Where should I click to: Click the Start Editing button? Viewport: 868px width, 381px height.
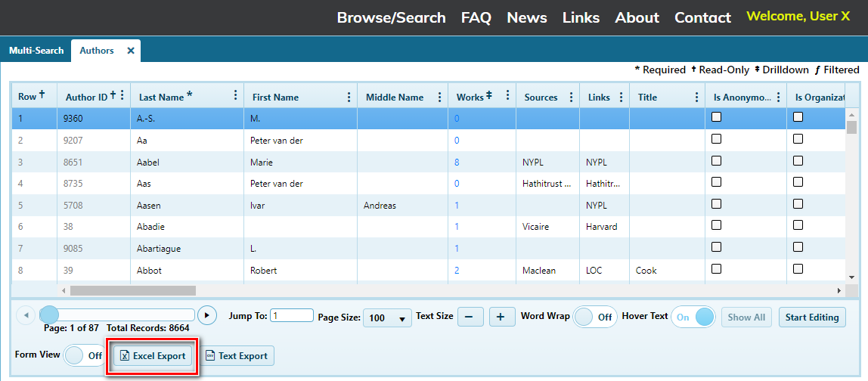pos(812,317)
